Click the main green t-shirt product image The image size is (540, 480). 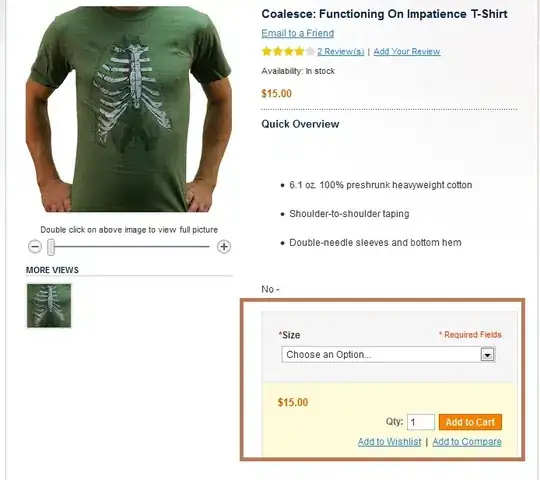pos(129,109)
